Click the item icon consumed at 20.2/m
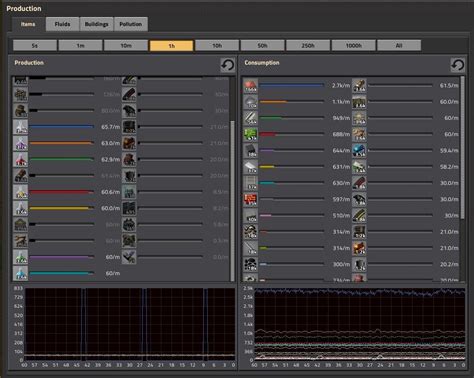 click(359, 264)
